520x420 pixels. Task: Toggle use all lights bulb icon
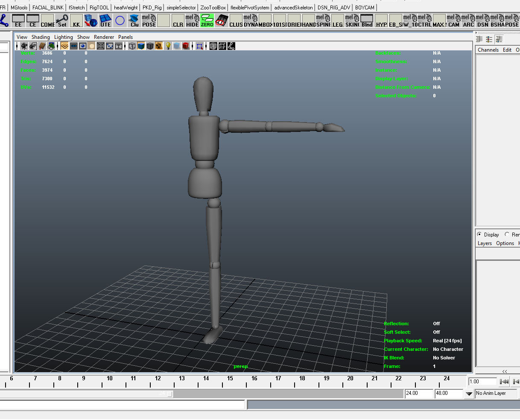[168, 46]
